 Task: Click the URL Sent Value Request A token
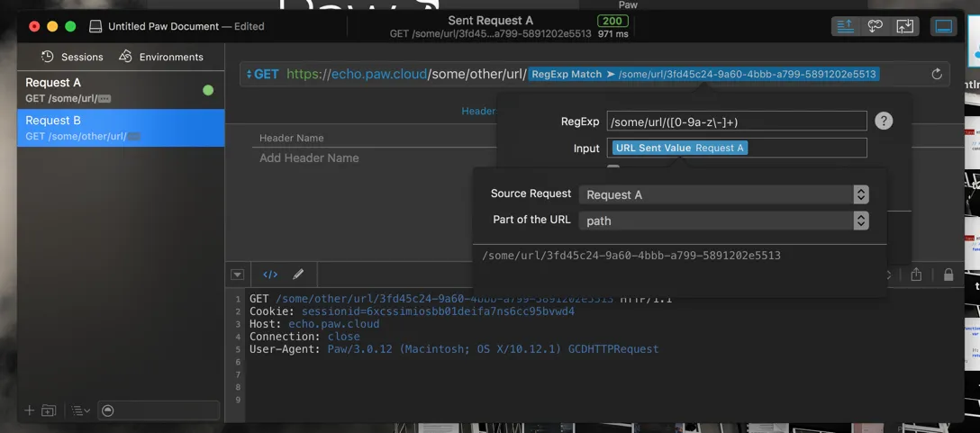pyautogui.click(x=680, y=148)
